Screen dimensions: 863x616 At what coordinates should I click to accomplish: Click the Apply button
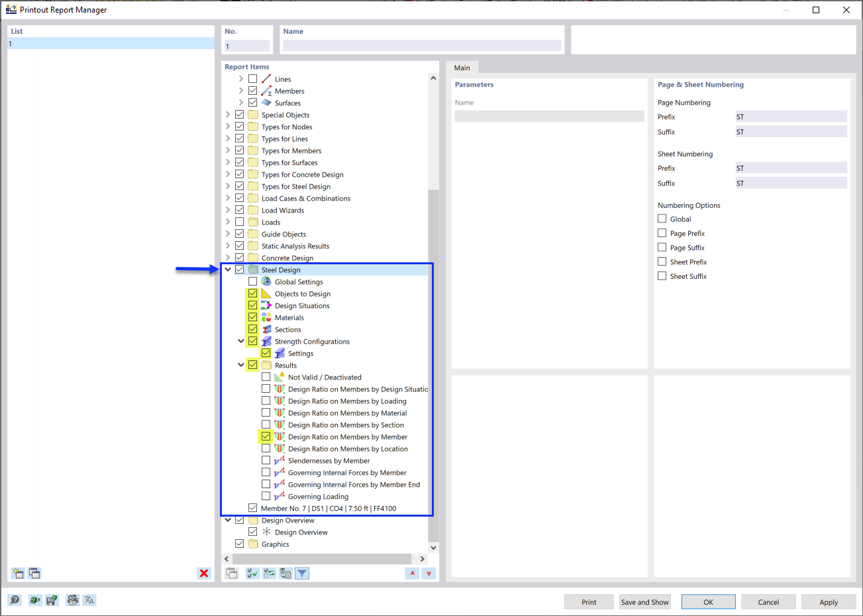point(829,601)
